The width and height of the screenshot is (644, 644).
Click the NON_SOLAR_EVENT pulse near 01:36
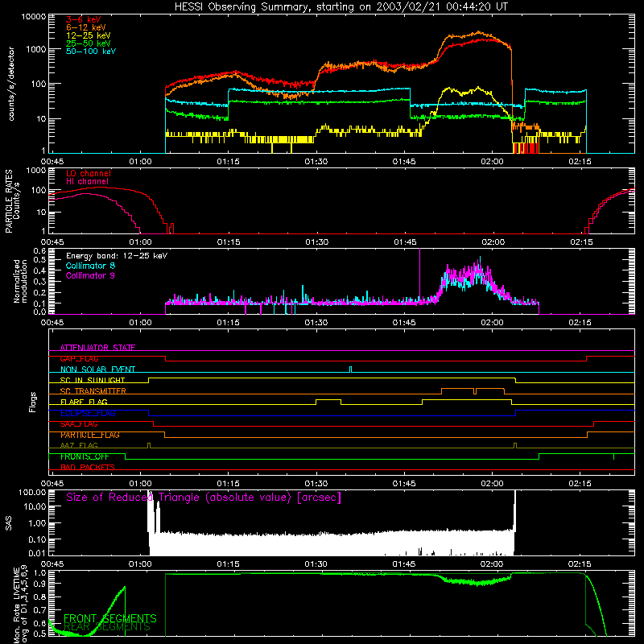[350, 369]
